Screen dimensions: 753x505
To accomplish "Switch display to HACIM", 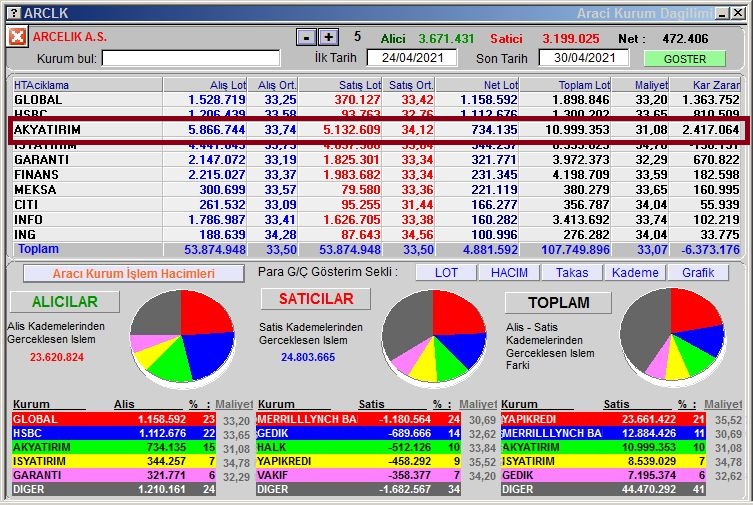I will (509, 273).
